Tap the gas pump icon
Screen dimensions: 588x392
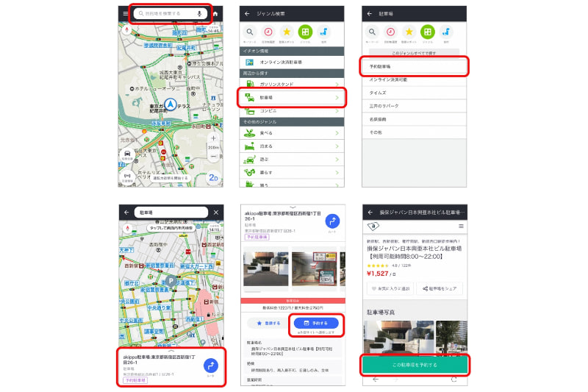(x=250, y=84)
